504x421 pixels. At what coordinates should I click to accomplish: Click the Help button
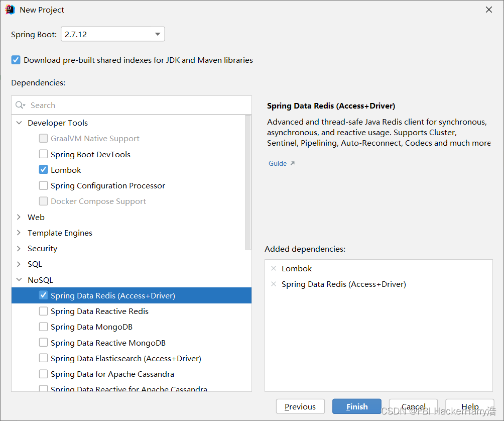pyautogui.click(x=469, y=406)
